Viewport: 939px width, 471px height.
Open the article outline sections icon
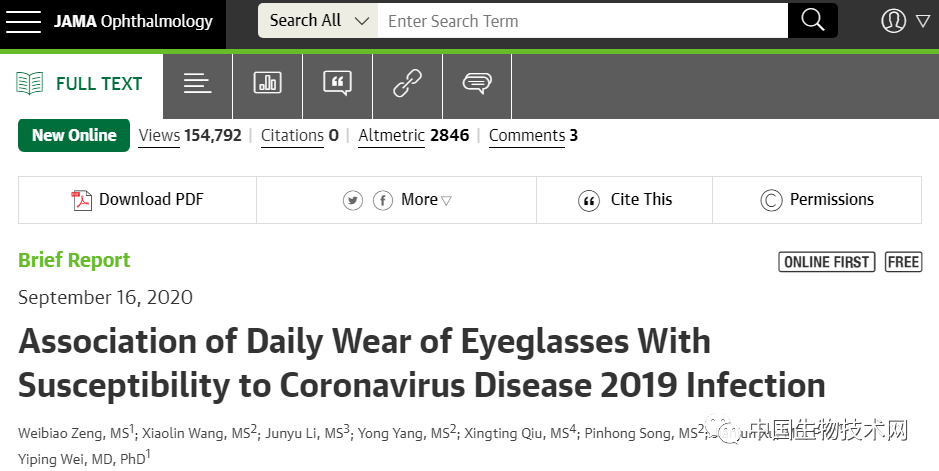[x=197, y=84]
